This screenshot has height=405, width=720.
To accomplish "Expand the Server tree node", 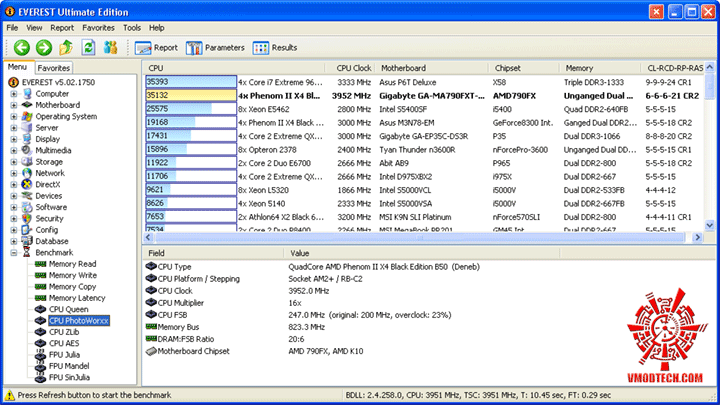I will (14, 128).
